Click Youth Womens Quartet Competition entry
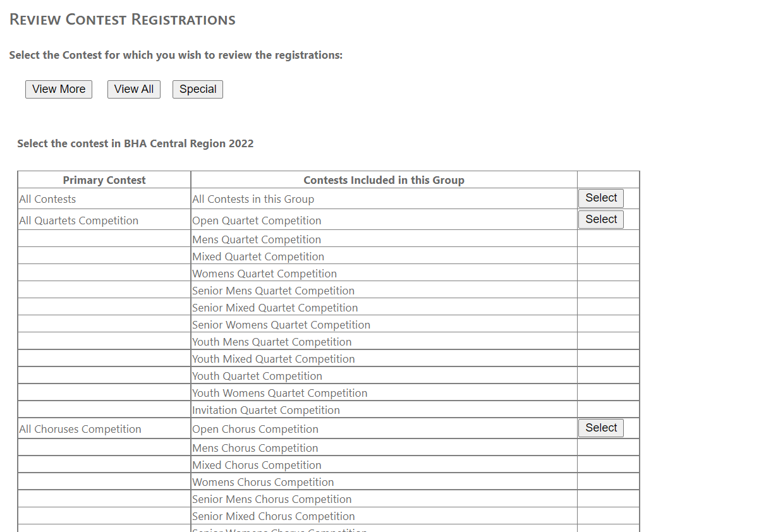Image resolution: width=766 pixels, height=532 pixels. pyautogui.click(x=279, y=393)
